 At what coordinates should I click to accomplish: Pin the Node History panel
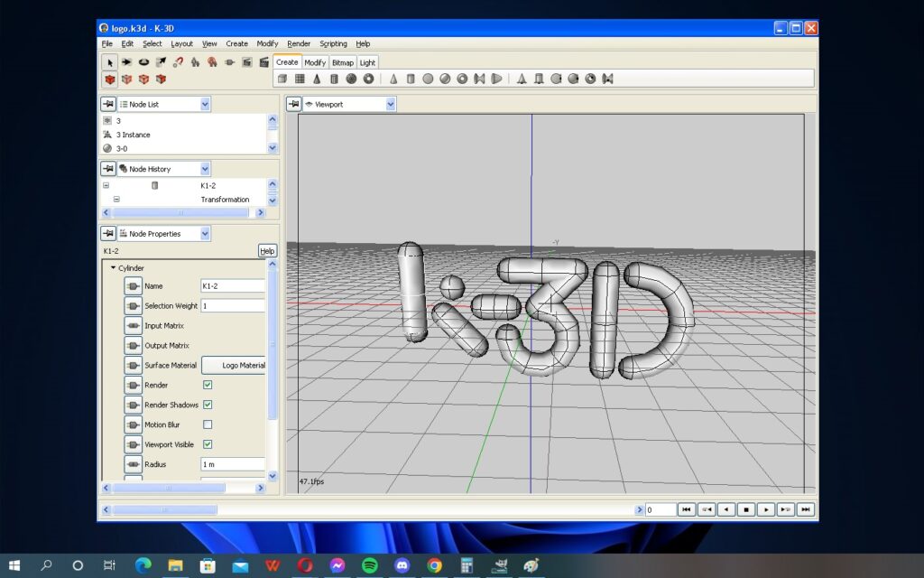(108, 169)
